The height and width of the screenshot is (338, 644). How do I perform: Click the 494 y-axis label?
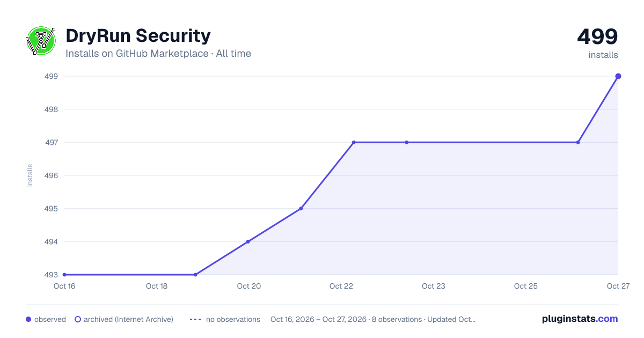(x=50, y=241)
